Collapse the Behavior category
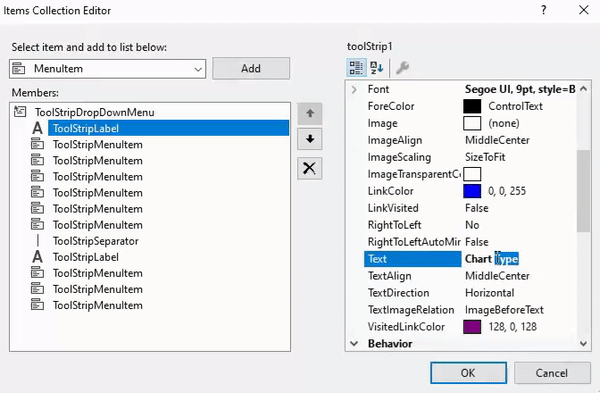 click(354, 344)
